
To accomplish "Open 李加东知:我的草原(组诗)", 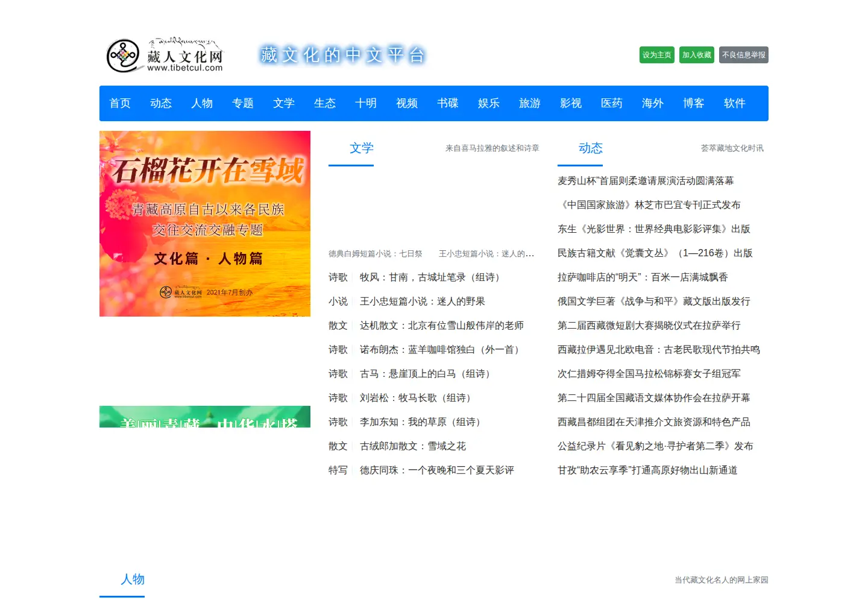I will click(x=422, y=422).
